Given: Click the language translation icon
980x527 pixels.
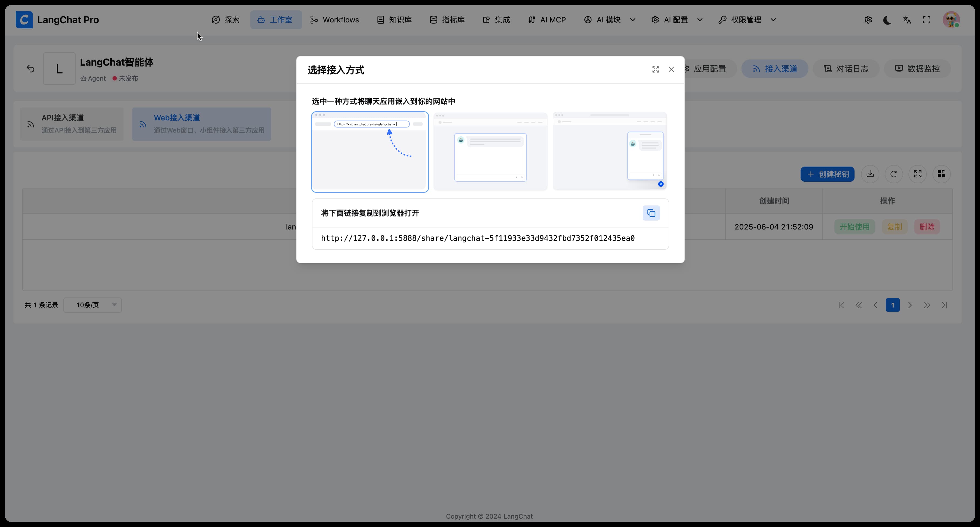Looking at the screenshot, I should (x=907, y=20).
